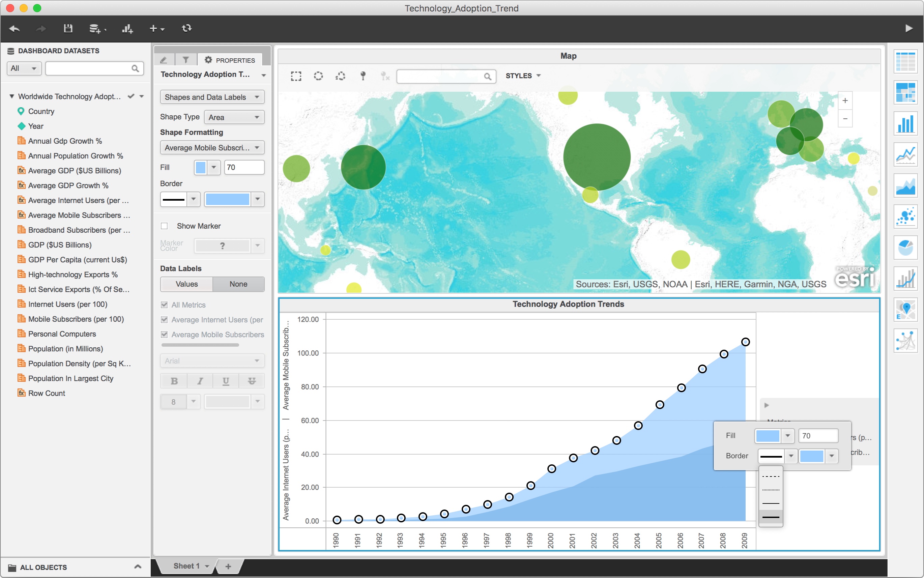Open the plus insert menu
Screen dimensions: 924x578
(x=156, y=29)
